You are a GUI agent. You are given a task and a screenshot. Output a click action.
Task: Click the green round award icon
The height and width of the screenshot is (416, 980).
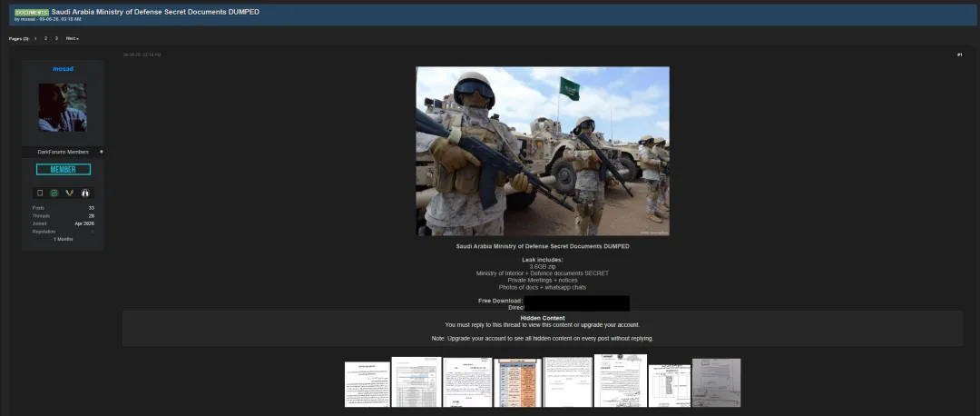click(54, 193)
